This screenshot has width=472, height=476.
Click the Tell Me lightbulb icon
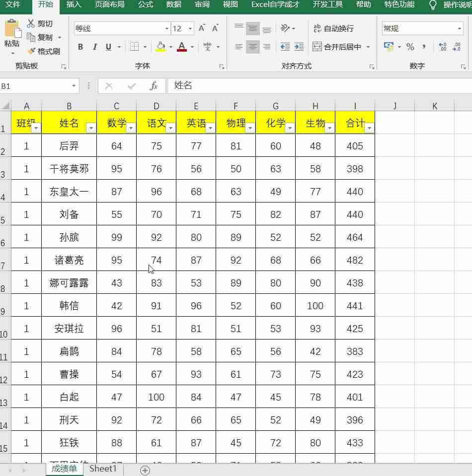tap(432, 5)
